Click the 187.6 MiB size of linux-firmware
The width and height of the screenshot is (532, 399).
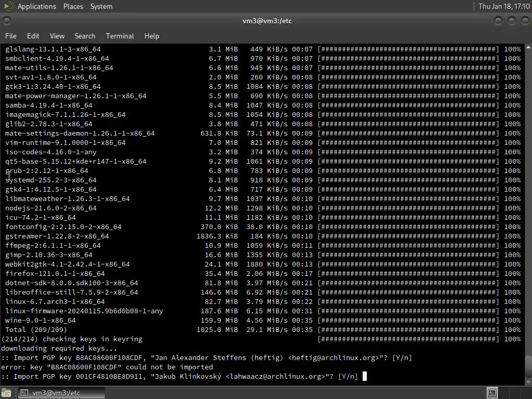pos(219,311)
